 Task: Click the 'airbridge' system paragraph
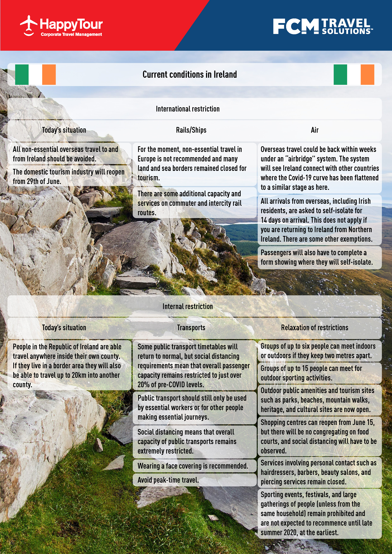click(x=320, y=168)
